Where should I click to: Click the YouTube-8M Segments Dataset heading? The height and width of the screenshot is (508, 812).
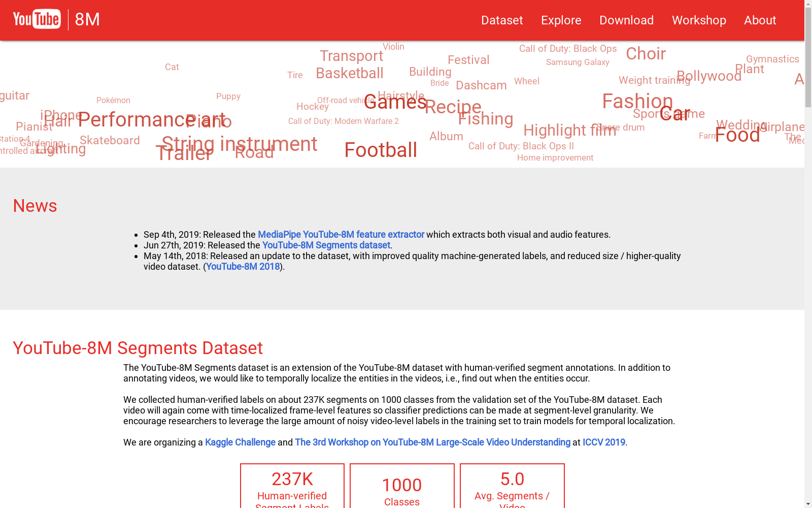[138, 348]
